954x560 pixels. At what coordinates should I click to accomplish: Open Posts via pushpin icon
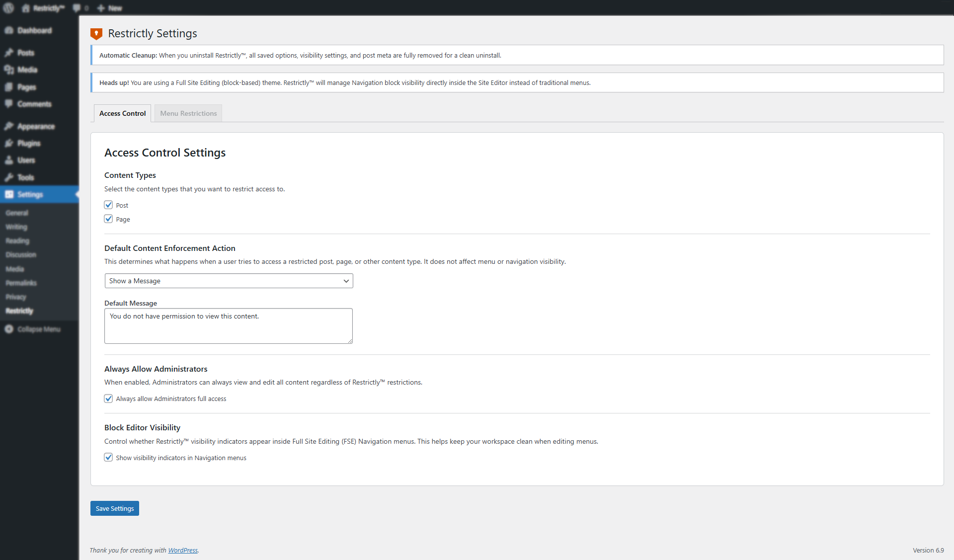(9, 53)
